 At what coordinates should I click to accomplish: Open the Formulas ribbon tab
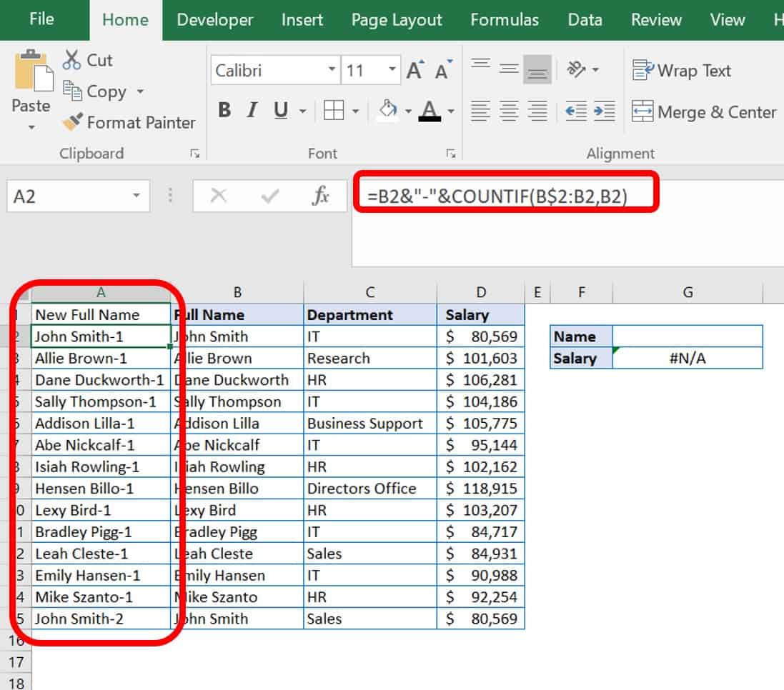505,20
